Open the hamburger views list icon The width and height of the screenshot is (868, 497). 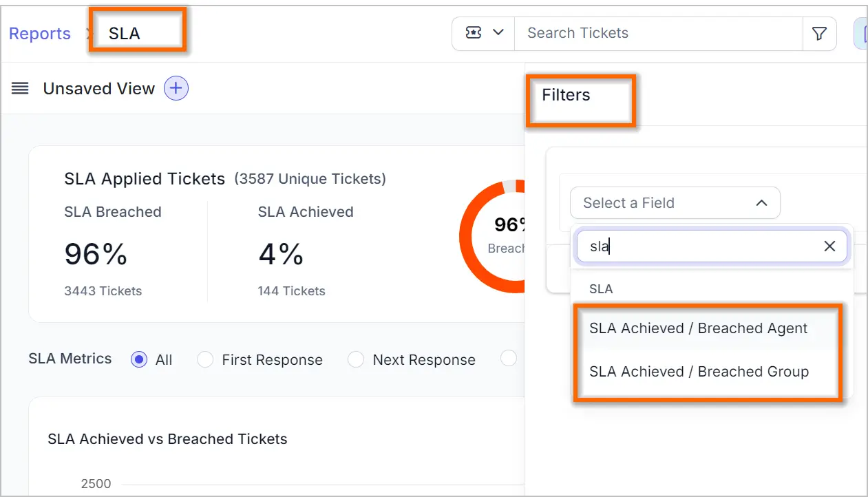[20, 89]
